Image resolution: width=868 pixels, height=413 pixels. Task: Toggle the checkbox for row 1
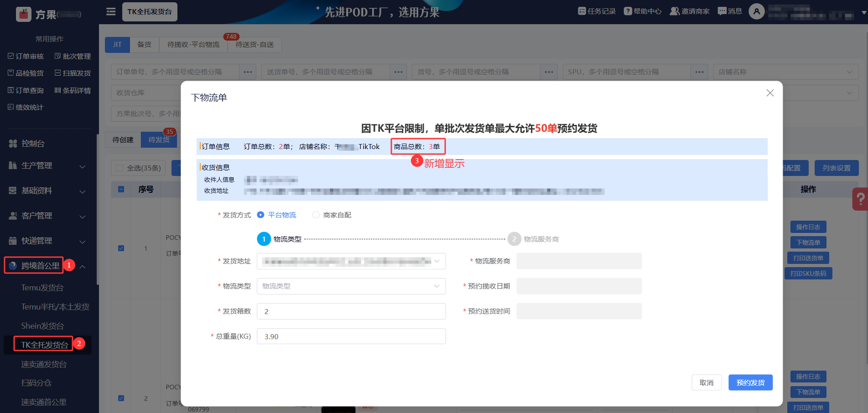click(x=121, y=248)
